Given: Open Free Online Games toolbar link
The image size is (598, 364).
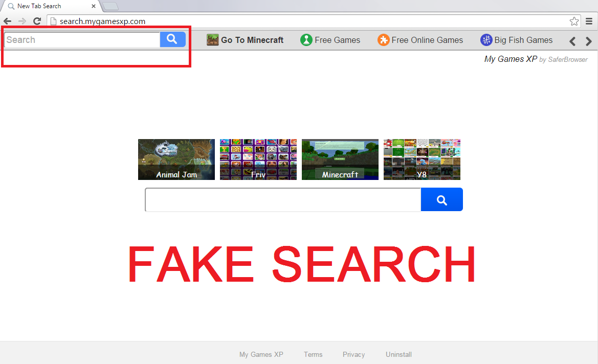Looking at the screenshot, I should (420, 40).
